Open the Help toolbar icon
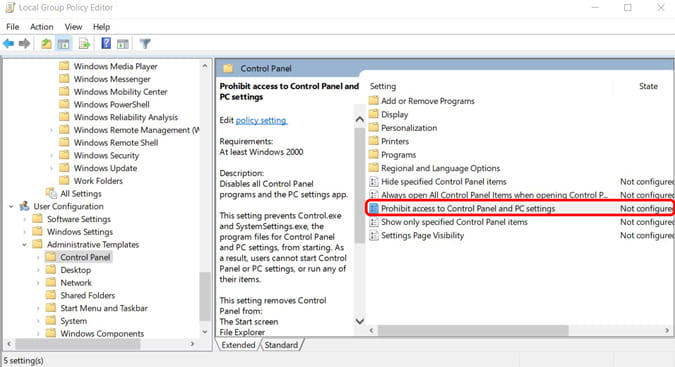This screenshot has height=367, width=675. tap(106, 43)
